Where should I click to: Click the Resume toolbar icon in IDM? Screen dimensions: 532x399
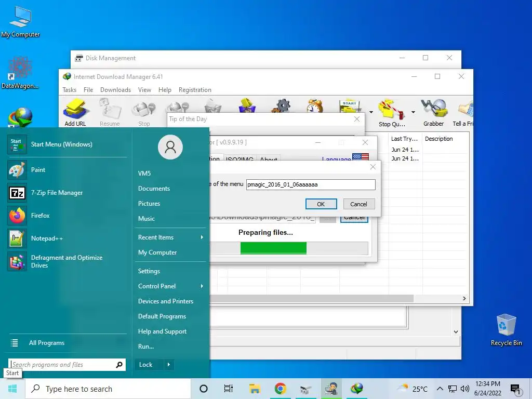[x=110, y=112]
